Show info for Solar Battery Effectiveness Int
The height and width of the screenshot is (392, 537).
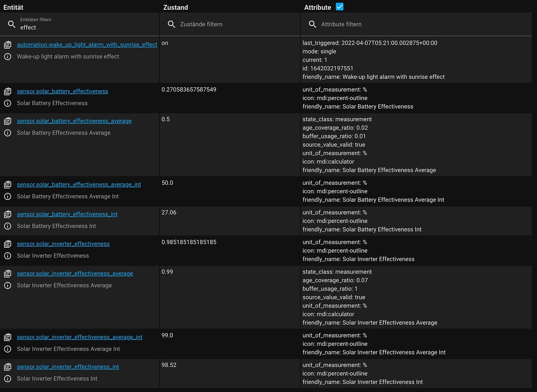click(7, 226)
